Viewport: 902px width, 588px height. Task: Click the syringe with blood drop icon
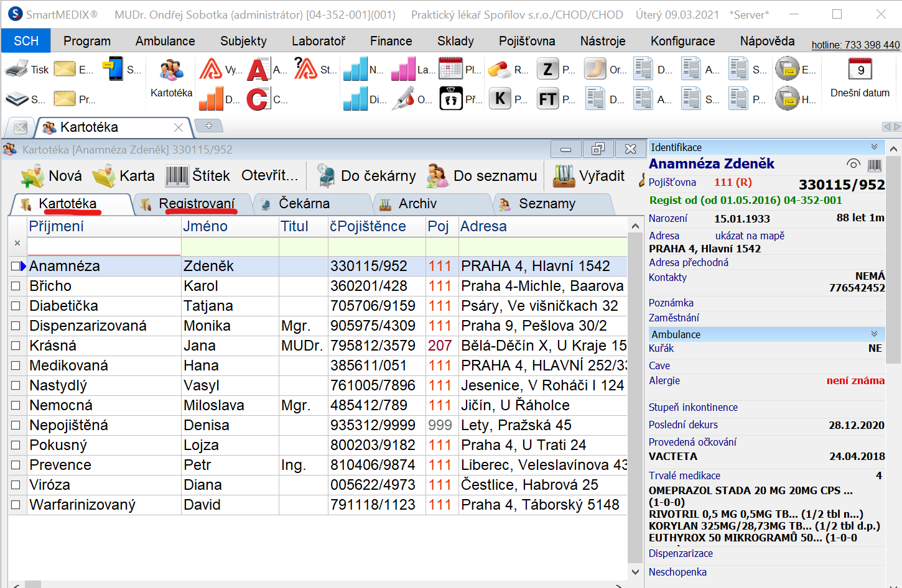(x=403, y=99)
